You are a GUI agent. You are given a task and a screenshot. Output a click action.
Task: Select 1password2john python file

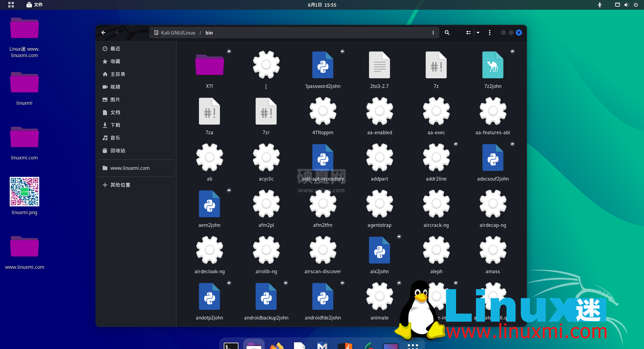[323, 69]
